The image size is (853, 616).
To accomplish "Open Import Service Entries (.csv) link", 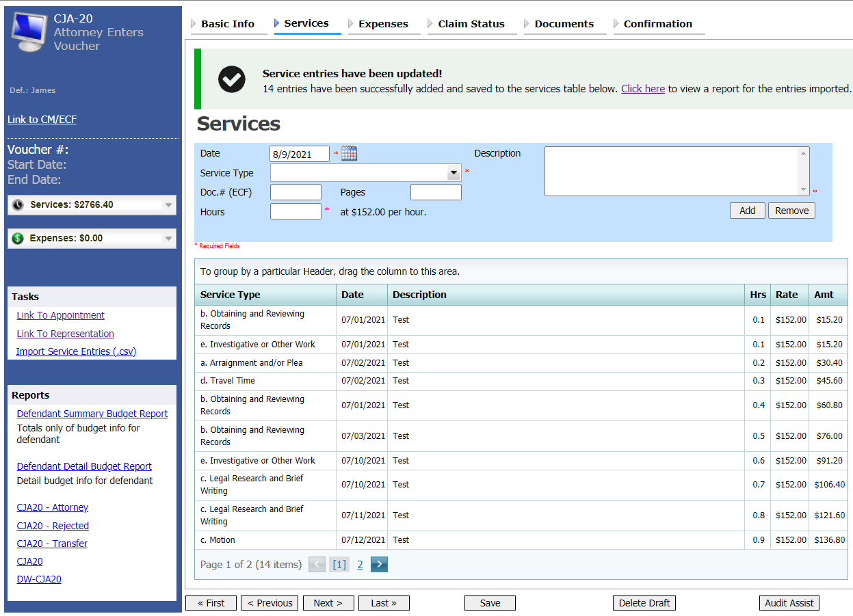I will 76,351.
